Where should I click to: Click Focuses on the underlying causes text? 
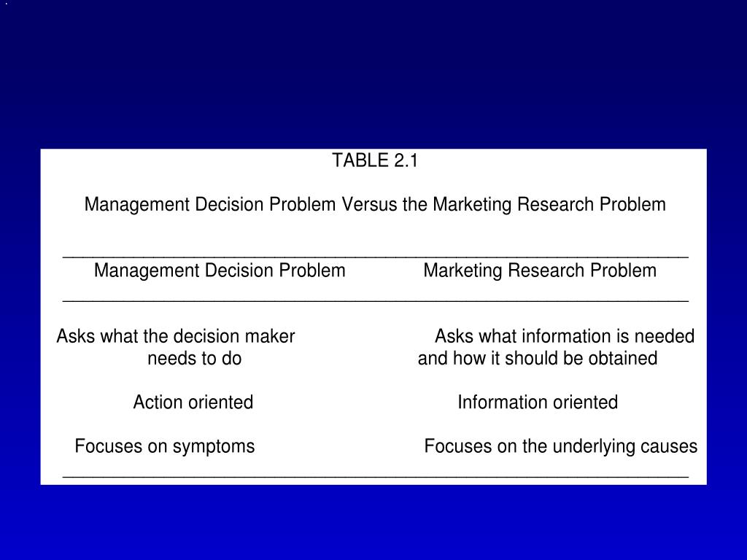coord(561,447)
